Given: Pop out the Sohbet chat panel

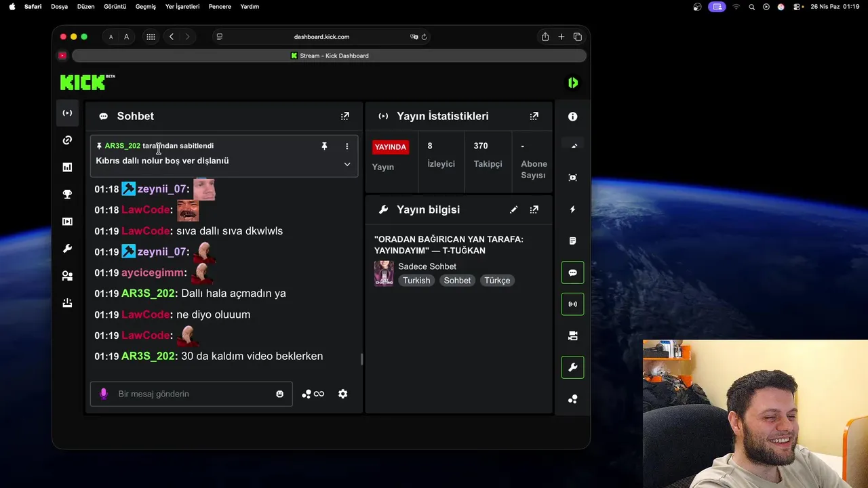Looking at the screenshot, I should click(345, 116).
